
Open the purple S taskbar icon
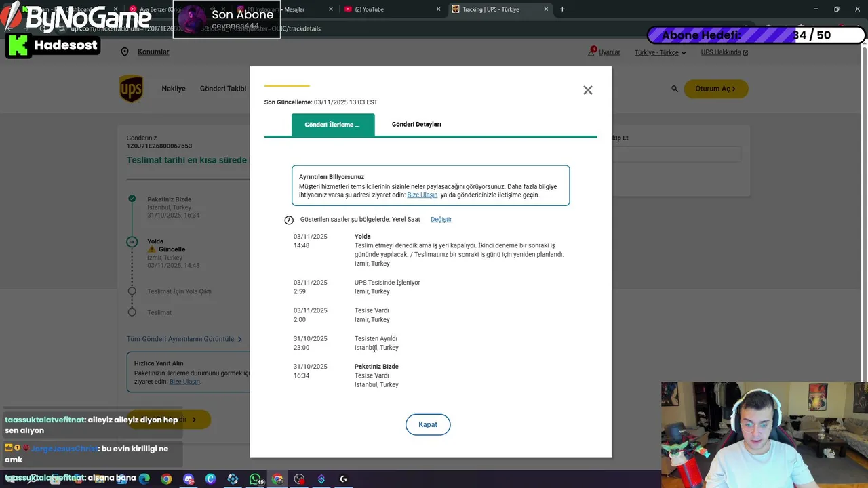tap(321, 479)
